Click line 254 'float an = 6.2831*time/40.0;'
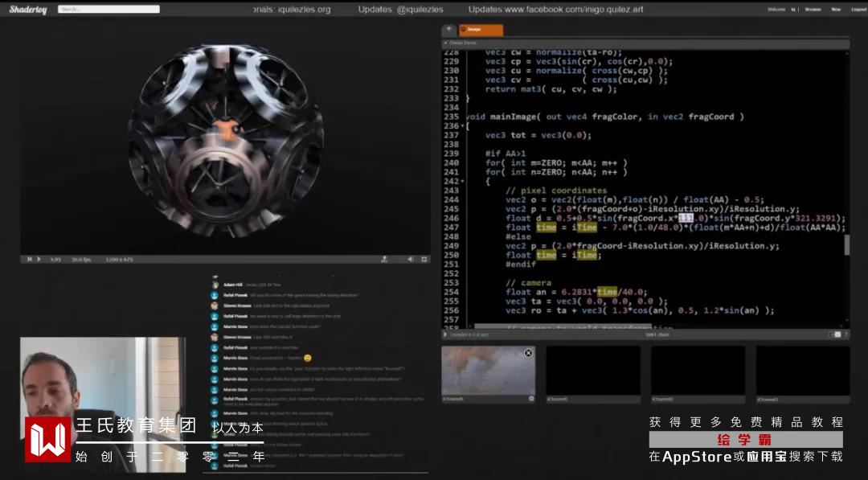 [x=575, y=292]
